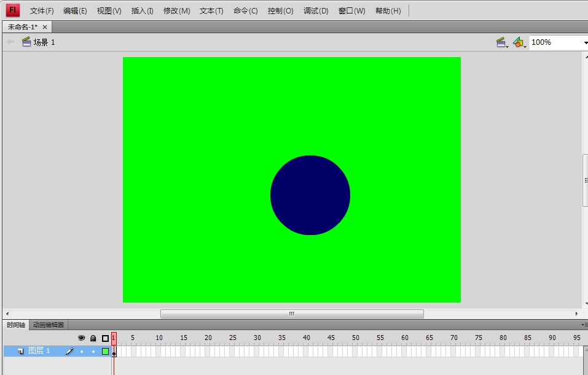Close the 未命名-1* document tab
588x375 pixels.
pyautogui.click(x=45, y=27)
